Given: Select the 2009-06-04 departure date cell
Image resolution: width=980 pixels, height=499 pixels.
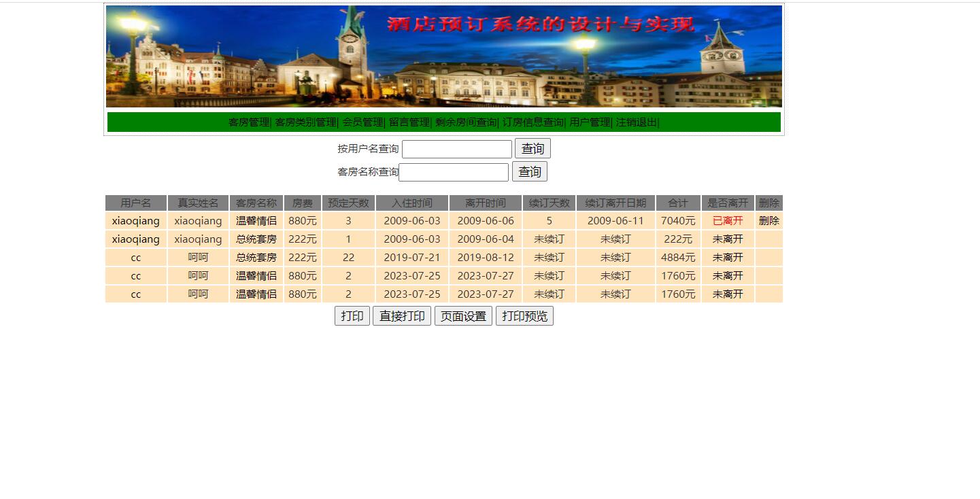Looking at the screenshot, I should click(486, 239).
